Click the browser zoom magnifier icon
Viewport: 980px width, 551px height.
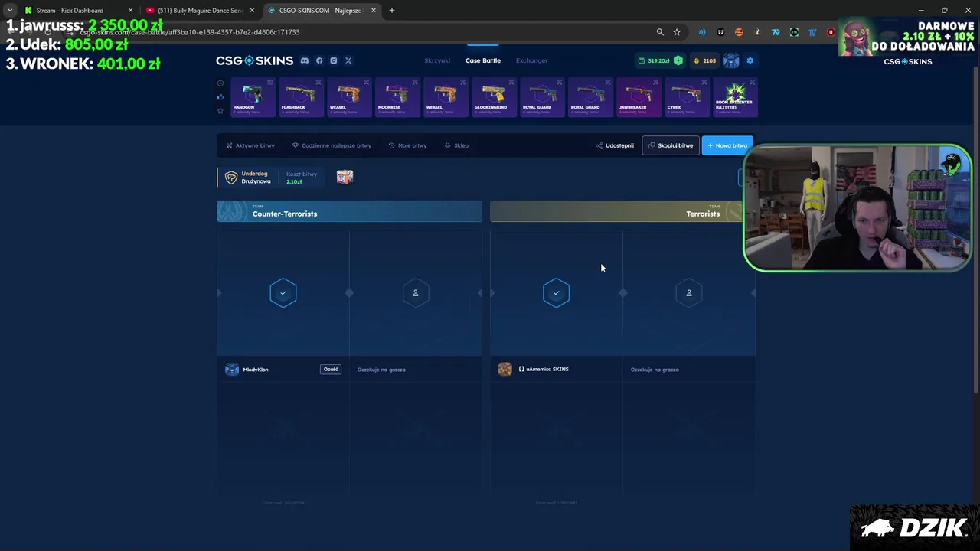tap(660, 32)
